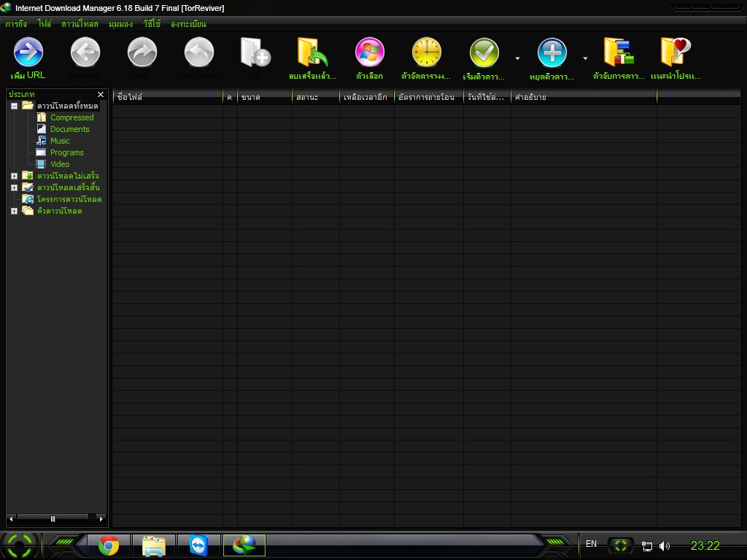Open the ภารกิจ menu
This screenshot has width=747, height=560.
pos(16,24)
